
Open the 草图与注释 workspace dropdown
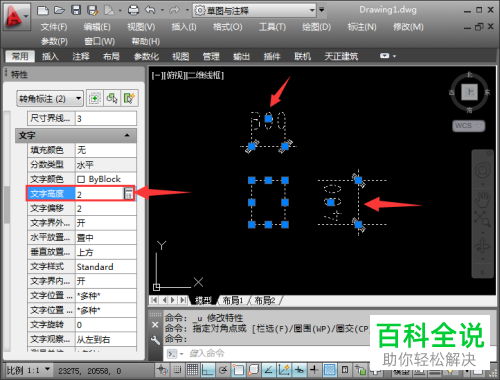pos(255,11)
